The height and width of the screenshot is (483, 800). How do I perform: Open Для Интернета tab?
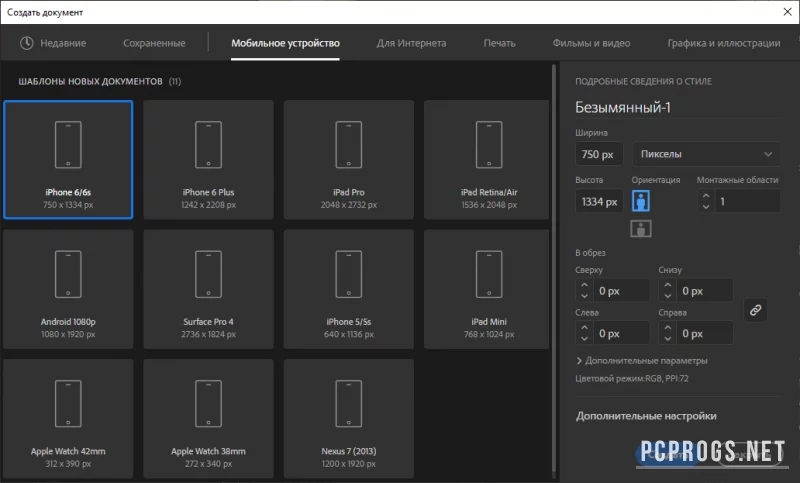tap(411, 43)
